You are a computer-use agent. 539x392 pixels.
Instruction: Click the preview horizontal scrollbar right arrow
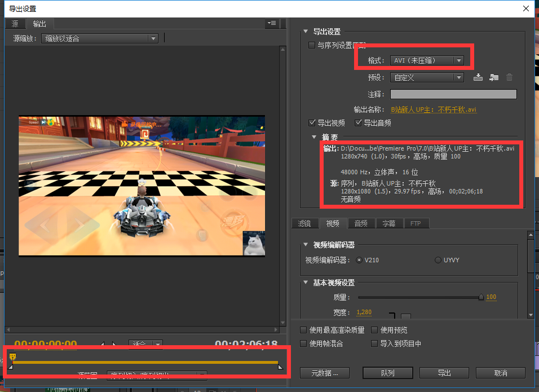tap(276, 329)
